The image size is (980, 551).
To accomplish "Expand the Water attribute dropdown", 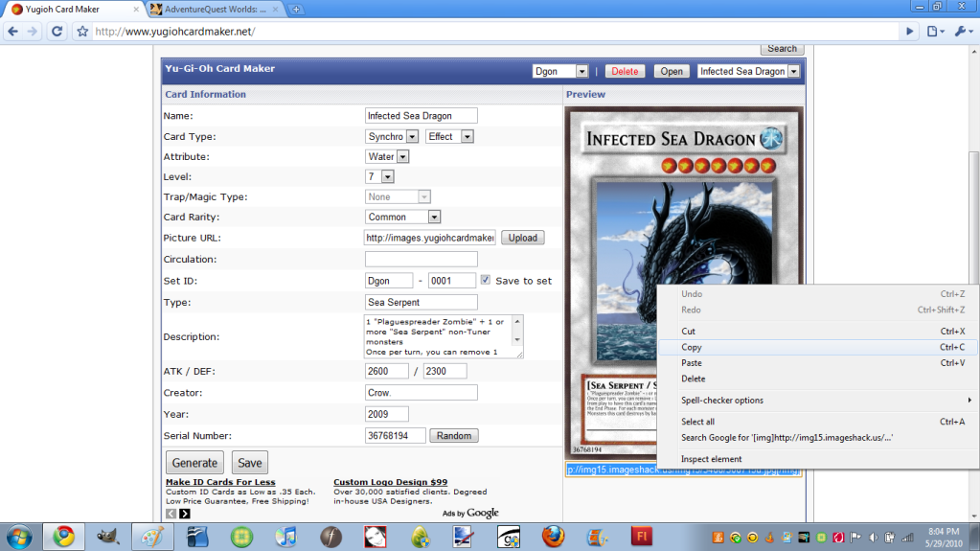I will (388, 157).
